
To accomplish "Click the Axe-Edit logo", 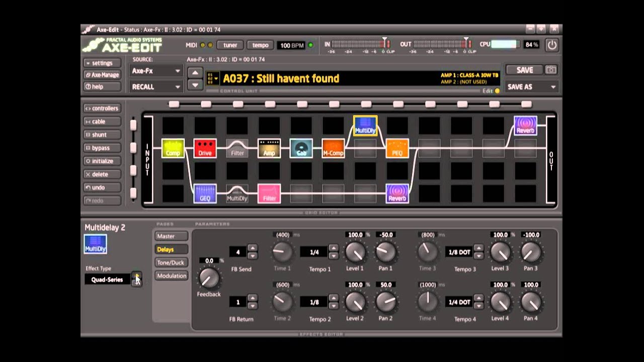I will coord(122,45).
